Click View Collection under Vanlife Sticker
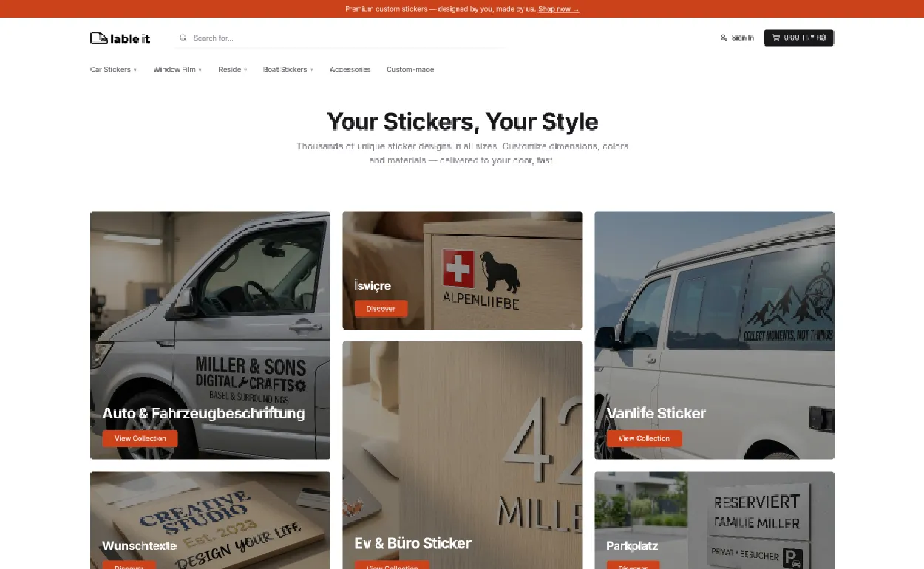The height and width of the screenshot is (569, 924). point(644,439)
